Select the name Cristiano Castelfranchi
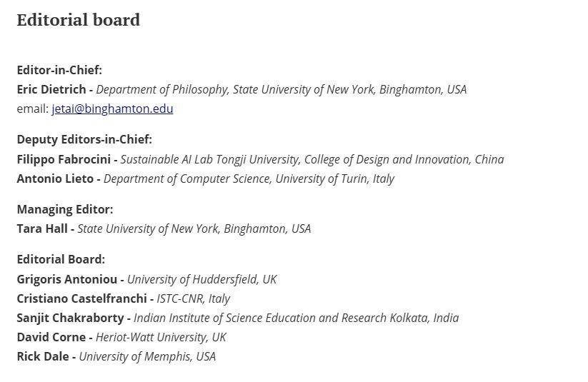The width and height of the screenshot is (588, 382). pos(81,298)
